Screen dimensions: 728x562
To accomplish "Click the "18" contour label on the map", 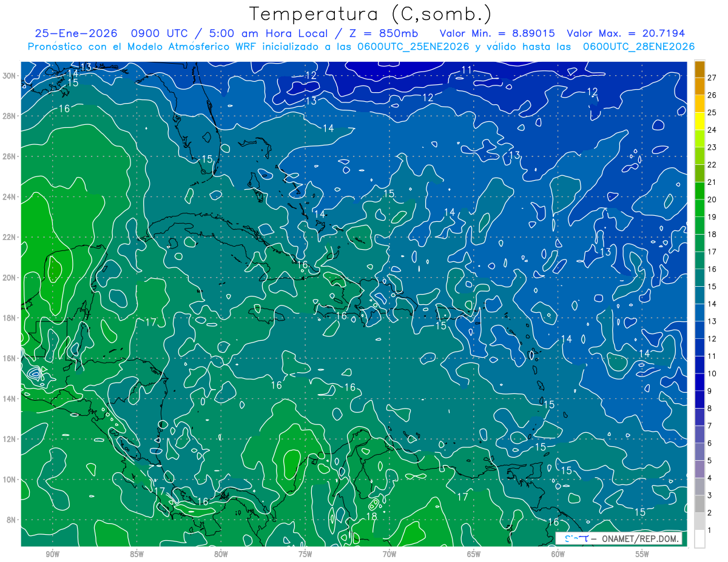I will coord(371,517).
